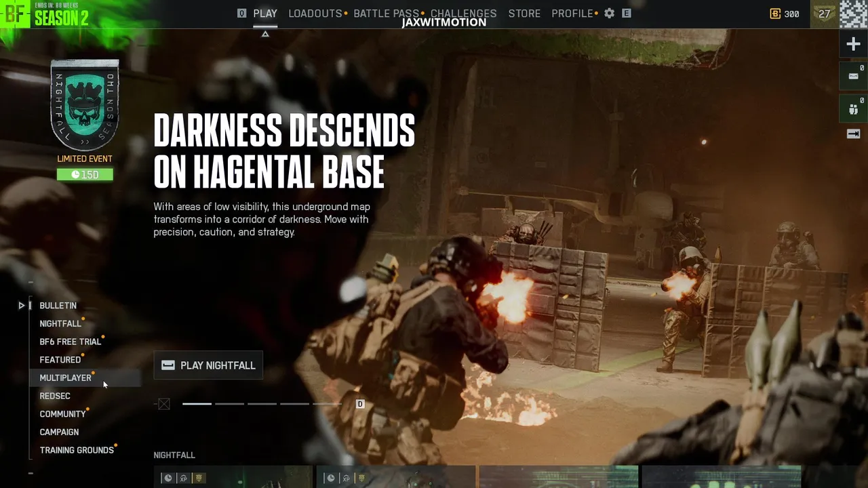Click the clock icon on second Nightfall card
The height and width of the screenshot is (488, 868).
(330, 478)
